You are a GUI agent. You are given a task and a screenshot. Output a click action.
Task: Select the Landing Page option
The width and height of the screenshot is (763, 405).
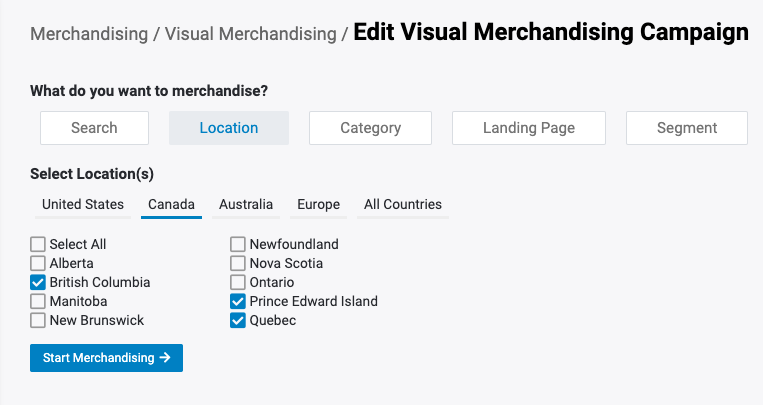click(528, 128)
